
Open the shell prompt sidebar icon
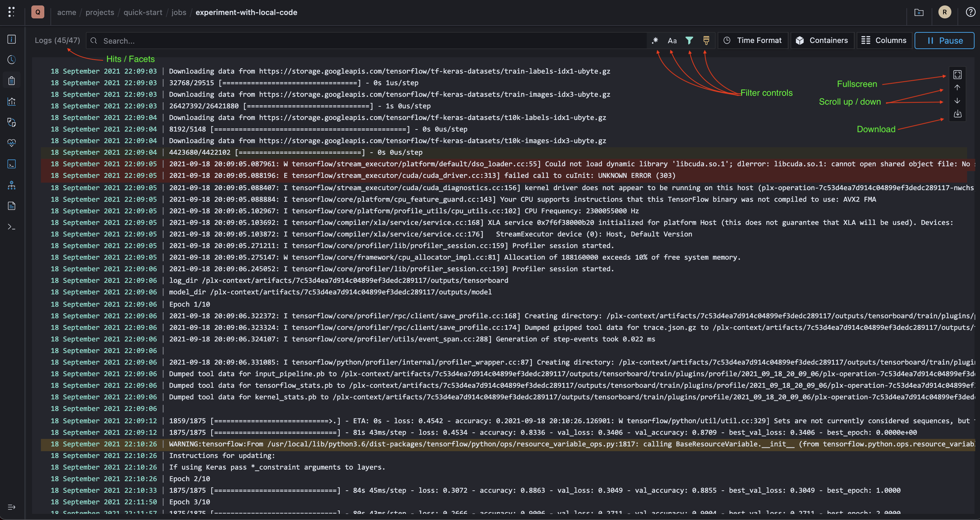(x=12, y=227)
